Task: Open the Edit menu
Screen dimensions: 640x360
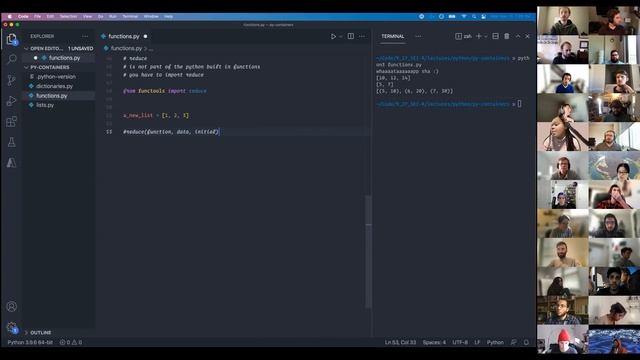Action: click(50, 16)
